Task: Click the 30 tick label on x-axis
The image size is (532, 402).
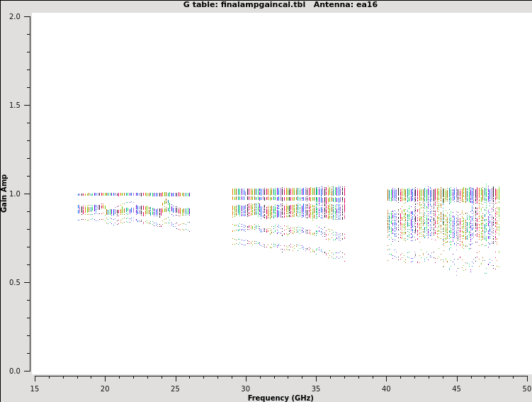Action: coord(246,388)
